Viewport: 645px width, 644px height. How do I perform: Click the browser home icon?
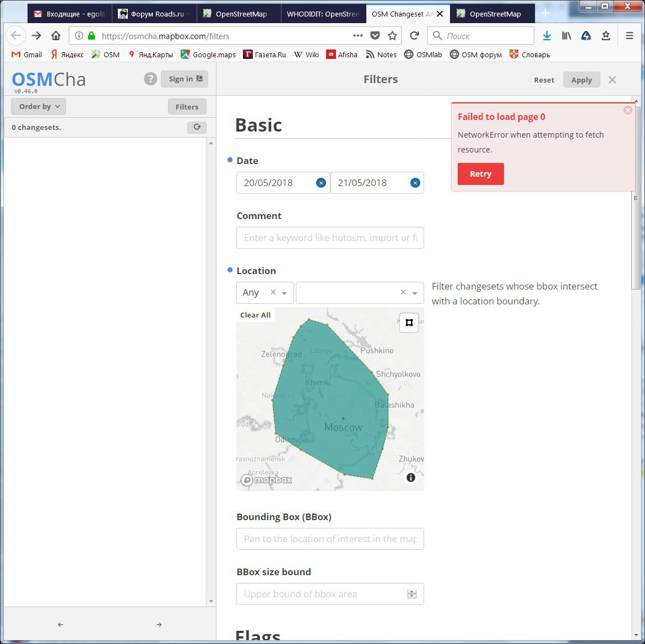pos(56,36)
